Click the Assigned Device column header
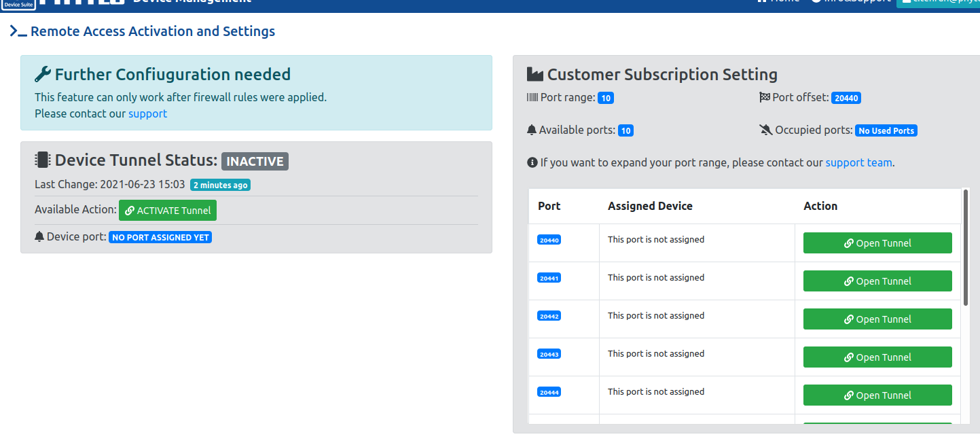This screenshot has width=980, height=445. [x=650, y=206]
